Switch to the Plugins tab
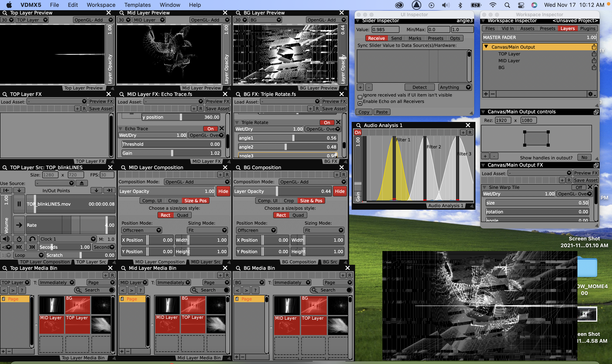The image size is (612, 364). (587, 29)
